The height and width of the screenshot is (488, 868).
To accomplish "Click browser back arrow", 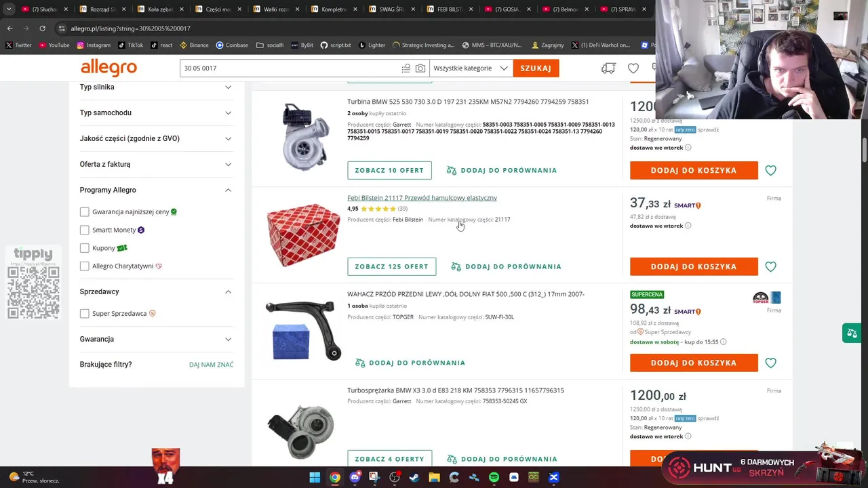I will (x=9, y=28).
